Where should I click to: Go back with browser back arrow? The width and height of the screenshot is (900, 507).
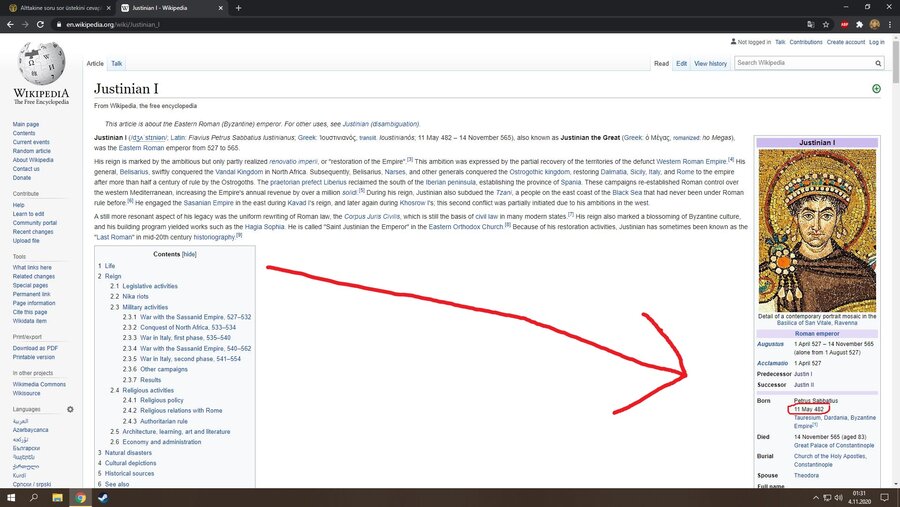coord(10,25)
